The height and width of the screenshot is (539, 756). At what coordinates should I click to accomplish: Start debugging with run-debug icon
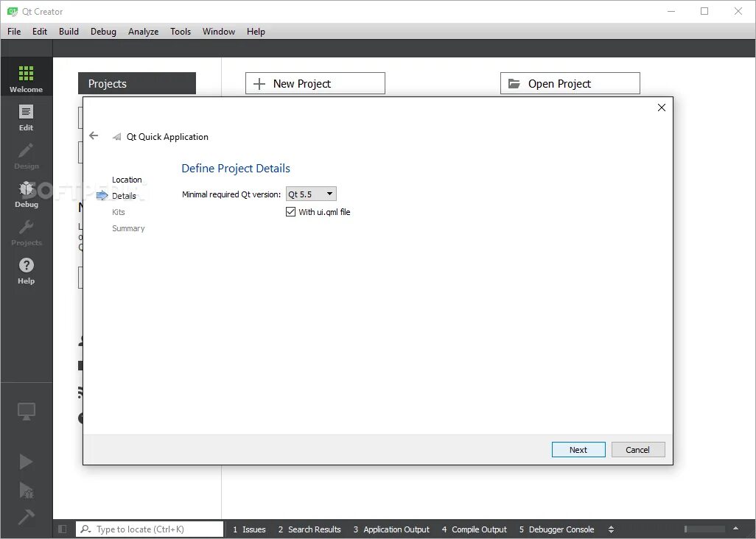coord(26,490)
